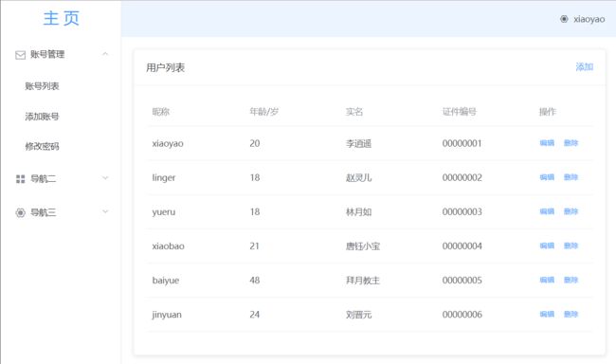Click the age value 24
The width and height of the screenshot is (616, 364).
[255, 314]
